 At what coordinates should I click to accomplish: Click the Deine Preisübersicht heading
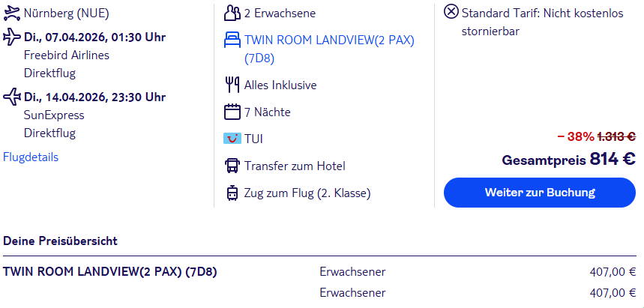pos(60,241)
